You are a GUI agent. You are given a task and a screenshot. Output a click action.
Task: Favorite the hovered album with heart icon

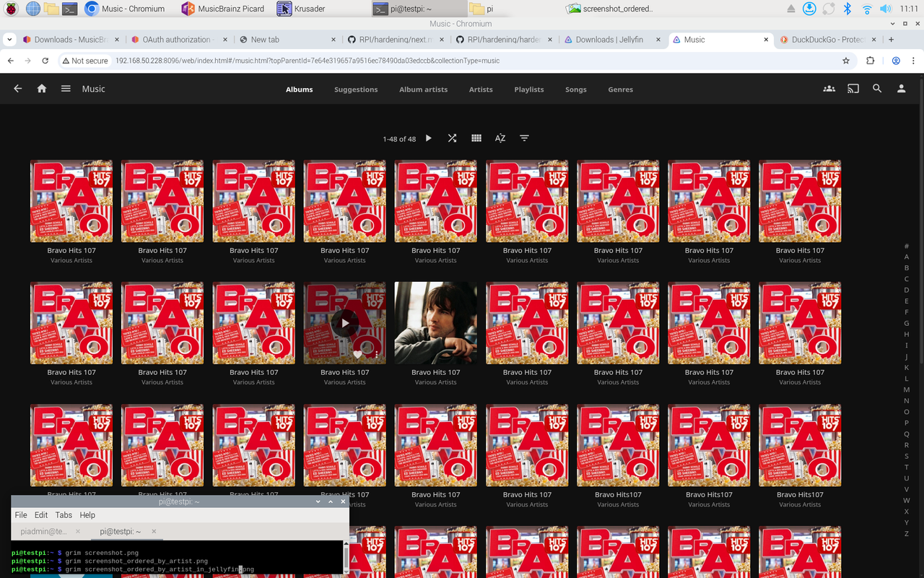357,355
